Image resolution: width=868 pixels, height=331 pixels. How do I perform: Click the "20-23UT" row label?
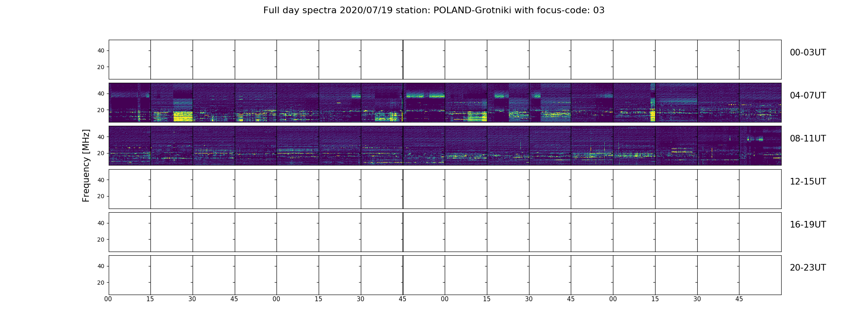[808, 268]
